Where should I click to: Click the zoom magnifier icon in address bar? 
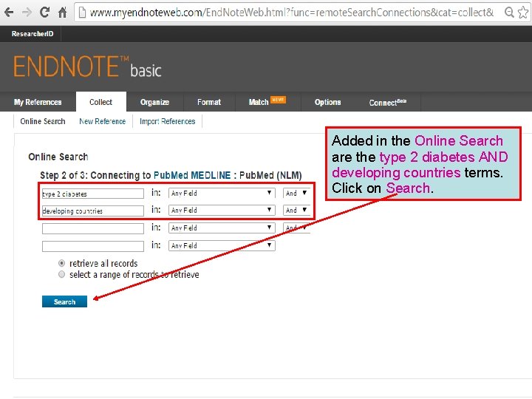tap(509, 13)
